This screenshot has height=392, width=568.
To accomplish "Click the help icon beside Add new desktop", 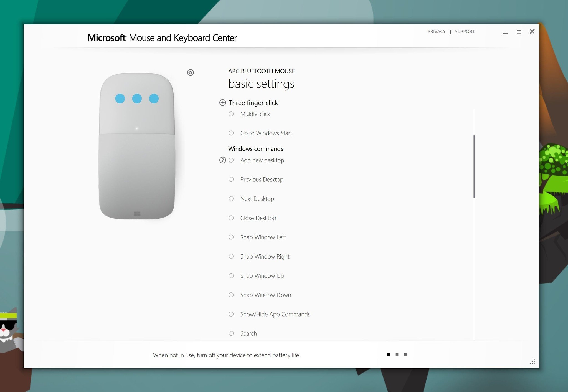I will tap(222, 160).
